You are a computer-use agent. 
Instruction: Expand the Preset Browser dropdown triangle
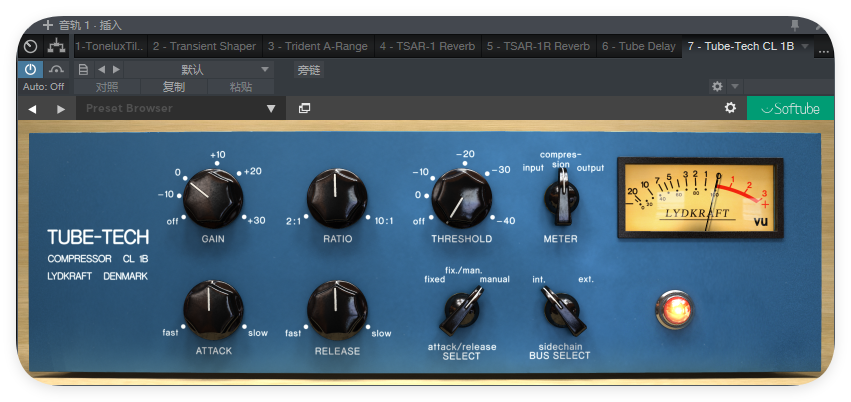(x=271, y=109)
